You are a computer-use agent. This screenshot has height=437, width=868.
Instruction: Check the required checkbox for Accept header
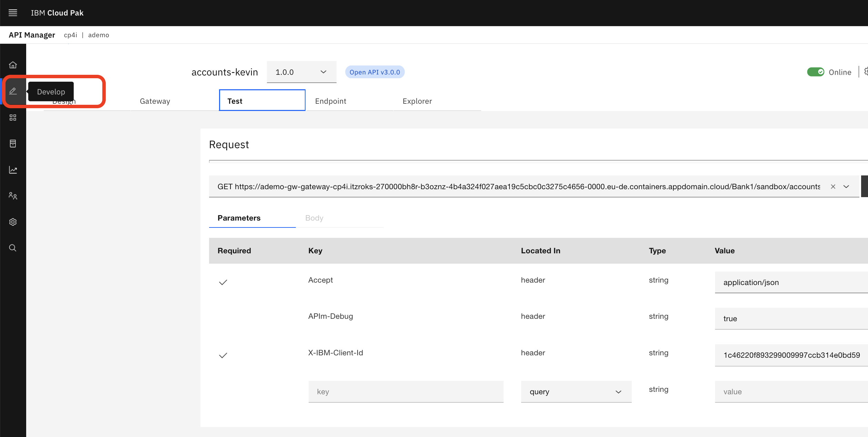click(223, 282)
